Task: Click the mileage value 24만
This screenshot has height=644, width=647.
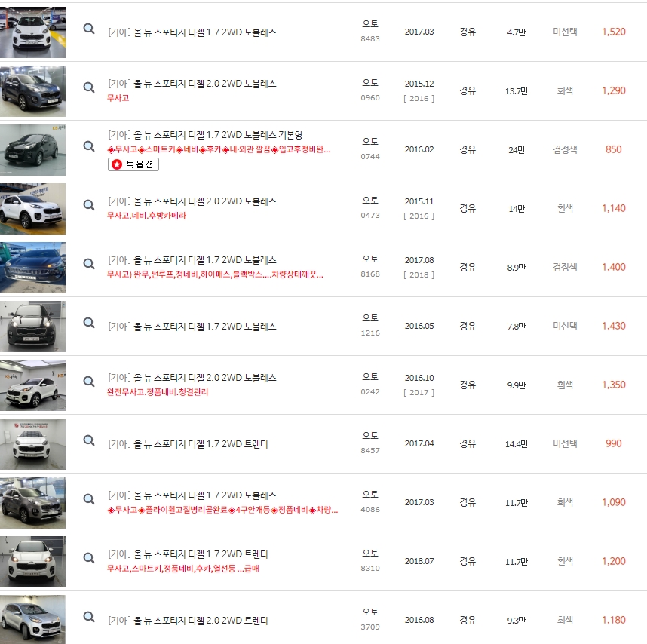Action: [x=517, y=150]
